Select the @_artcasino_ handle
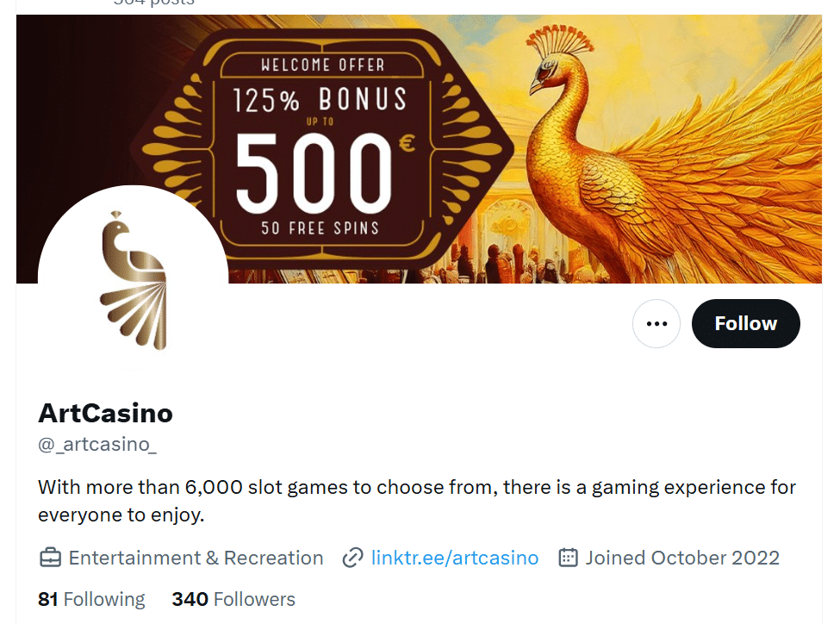Viewport: 840px width, 624px height. click(95, 444)
